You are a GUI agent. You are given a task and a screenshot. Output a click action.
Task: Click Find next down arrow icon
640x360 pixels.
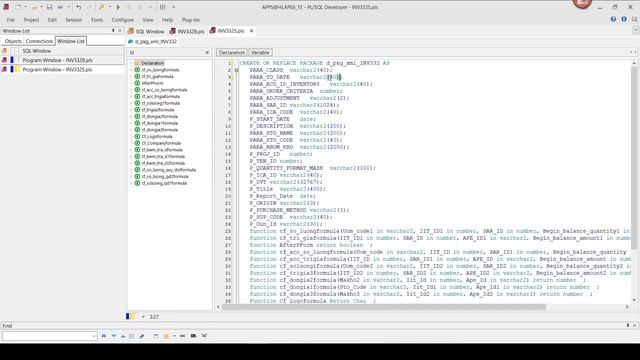click(113, 336)
